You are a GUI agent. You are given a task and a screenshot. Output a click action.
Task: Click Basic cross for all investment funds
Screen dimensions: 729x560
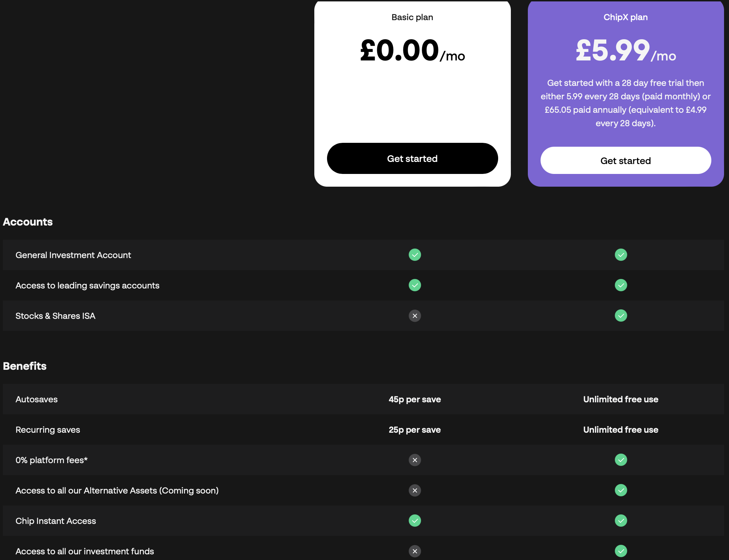click(415, 551)
